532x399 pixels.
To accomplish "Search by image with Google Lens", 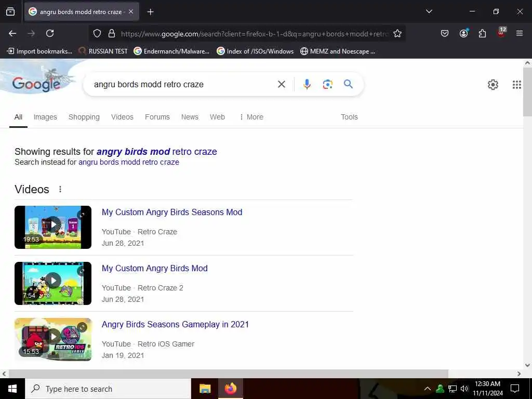I will 327,84.
